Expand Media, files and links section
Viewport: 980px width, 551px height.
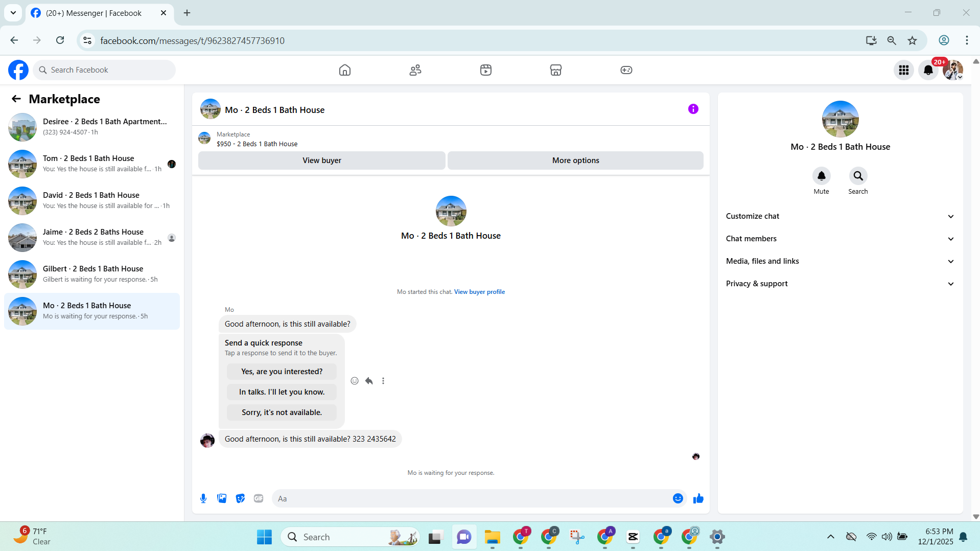(x=841, y=261)
